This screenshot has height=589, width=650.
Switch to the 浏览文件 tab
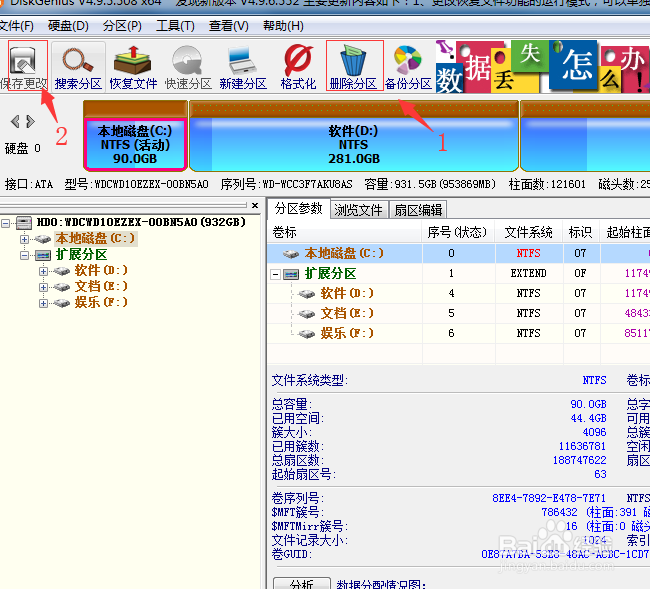click(x=359, y=210)
